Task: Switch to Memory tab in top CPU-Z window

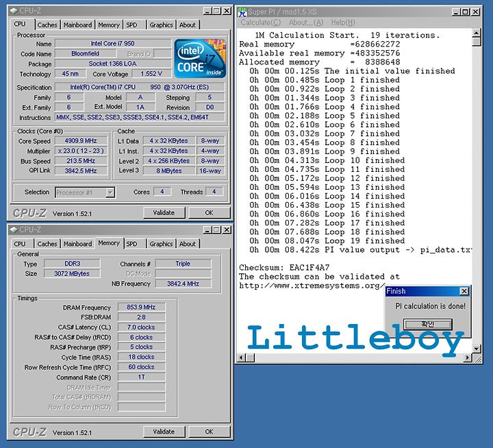Action: click(x=109, y=25)
